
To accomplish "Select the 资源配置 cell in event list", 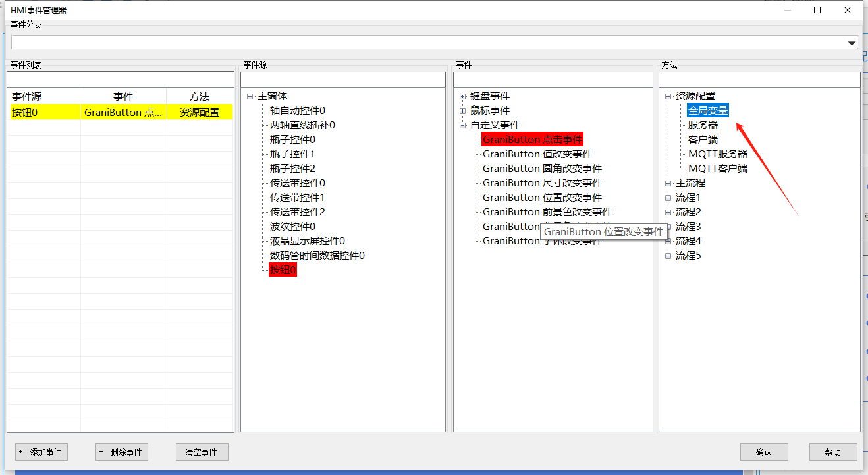I will point(200,113).
